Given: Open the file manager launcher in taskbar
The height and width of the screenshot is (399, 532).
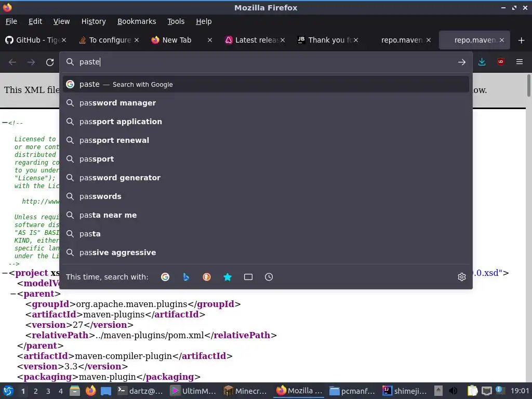Looking at the screenshot, I should coord(75,391).
